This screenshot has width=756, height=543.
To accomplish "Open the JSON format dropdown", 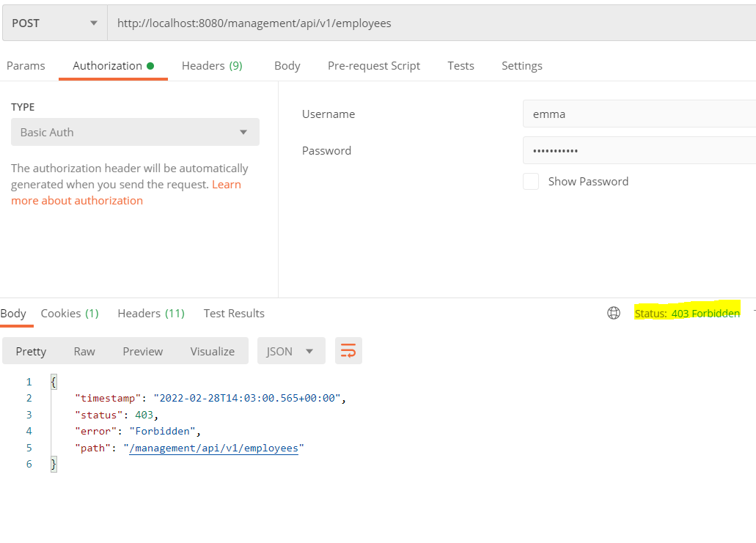I will pyautogui.click(x=290, y=351).
